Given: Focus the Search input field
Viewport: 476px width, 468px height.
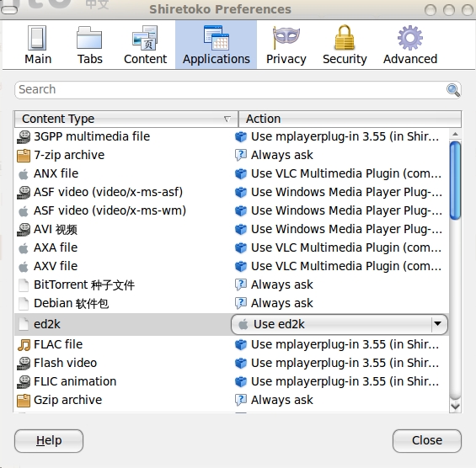Looking at the screenshot, I should coord(231,90).
